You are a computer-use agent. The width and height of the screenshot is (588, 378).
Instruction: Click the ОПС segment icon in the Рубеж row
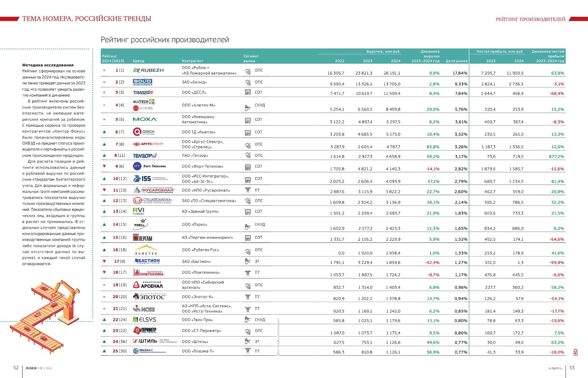248,71
